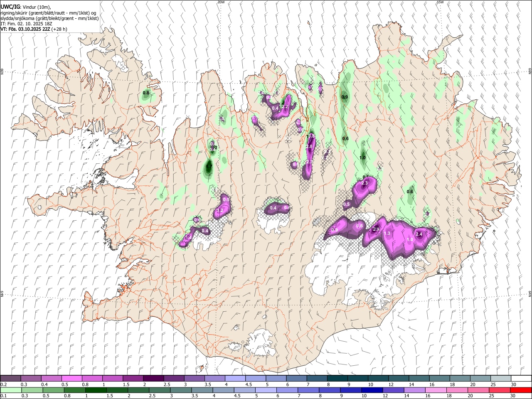The height and width of the screenshot is (399, 532).
Task: Click the '2.9' snowfall value on map
Action: point(376,229)
